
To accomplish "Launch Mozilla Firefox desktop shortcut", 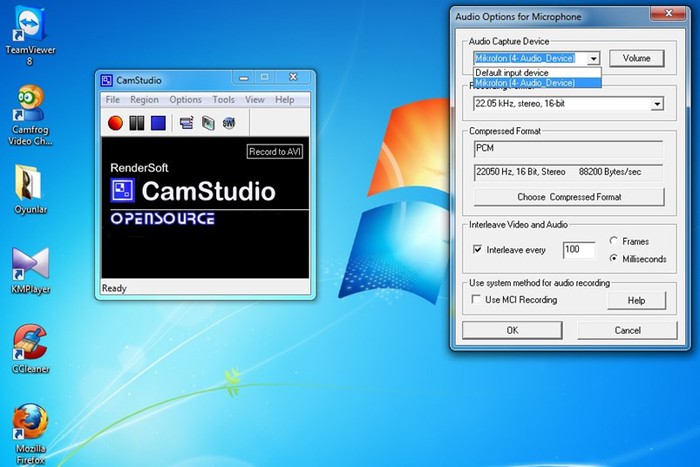I will (x=30, y=434).
